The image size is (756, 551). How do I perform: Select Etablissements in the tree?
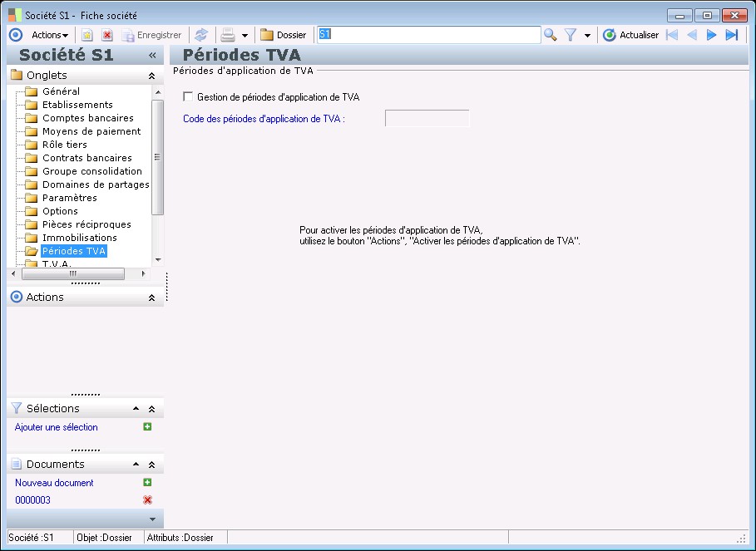coord(77,105)
